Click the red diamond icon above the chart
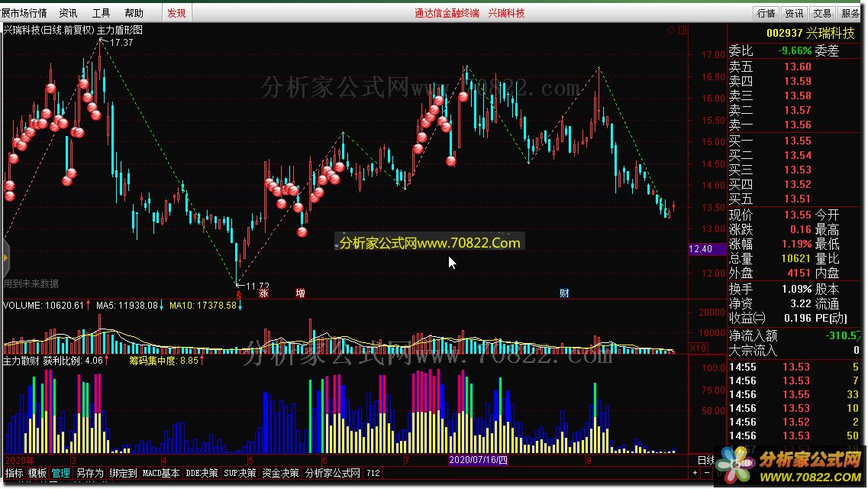 click(x=671, y=30)
